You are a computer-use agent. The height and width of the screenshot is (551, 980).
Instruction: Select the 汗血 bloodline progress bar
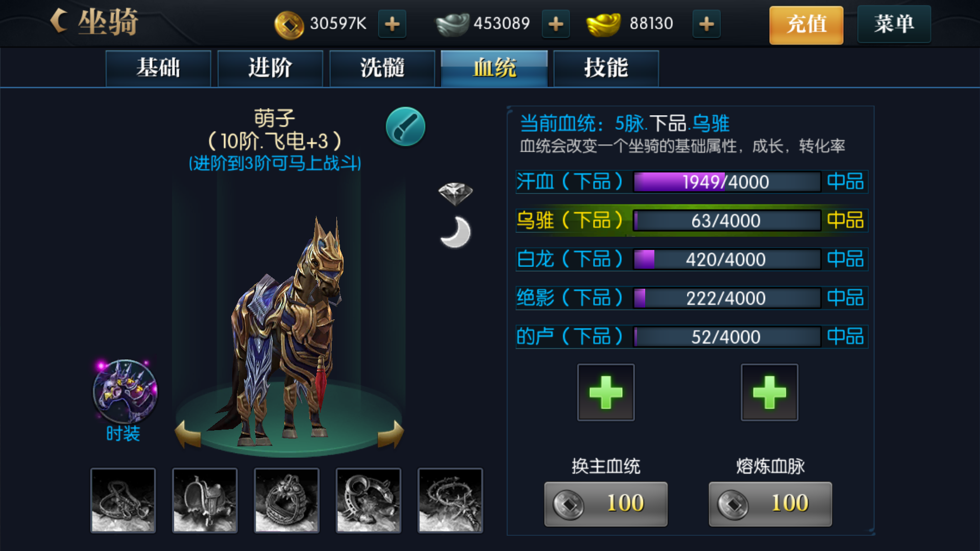point(727,182)
